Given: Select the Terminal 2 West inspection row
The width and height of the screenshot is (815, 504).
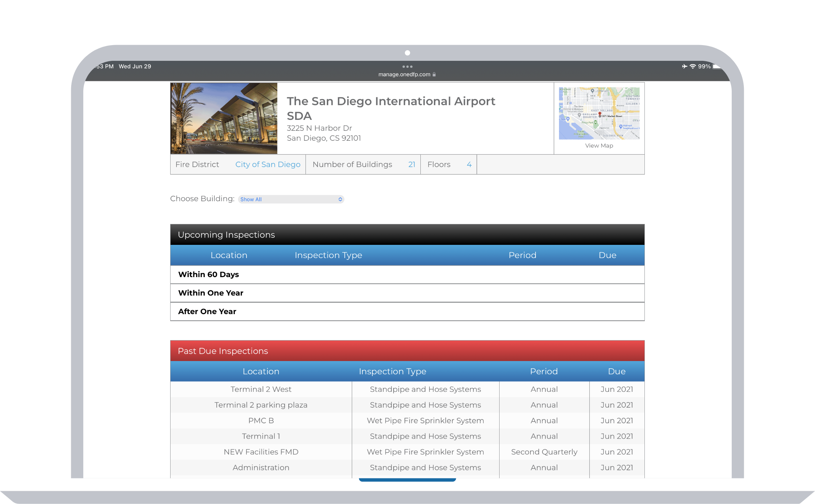Looking at the screenshot, I should [x=261, y=389].
